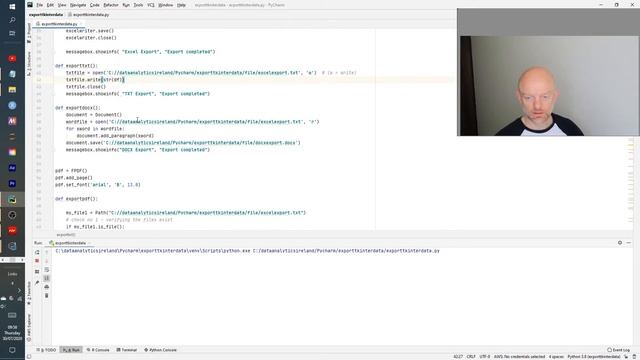
Task: Click the def exportpdf(): code line
Action: pyautogui.click(x=76, y=199)
